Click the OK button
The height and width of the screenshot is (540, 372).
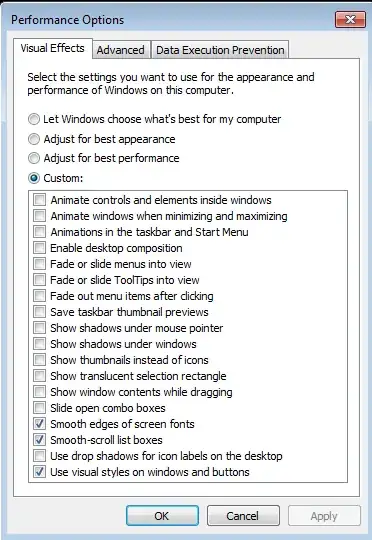click(x=162, y=516)
